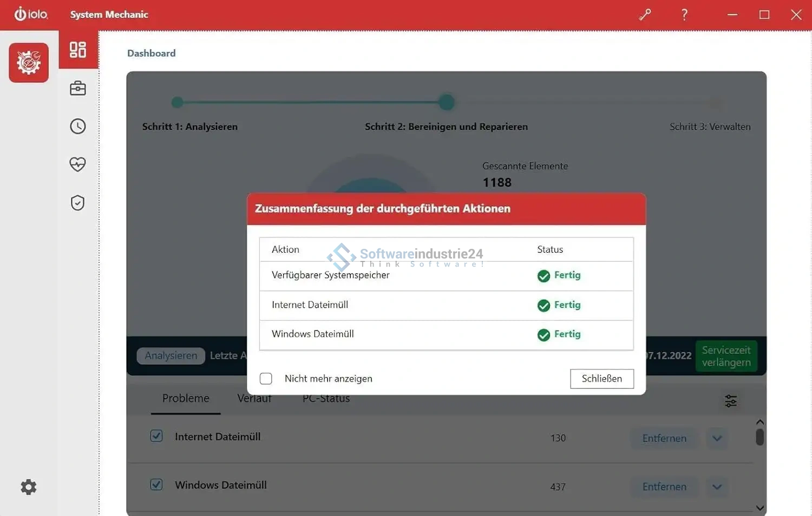Viewport: 812px width, 516px height.
Task: Switch to the Probleme tab
Action: [x=186, y=399]
